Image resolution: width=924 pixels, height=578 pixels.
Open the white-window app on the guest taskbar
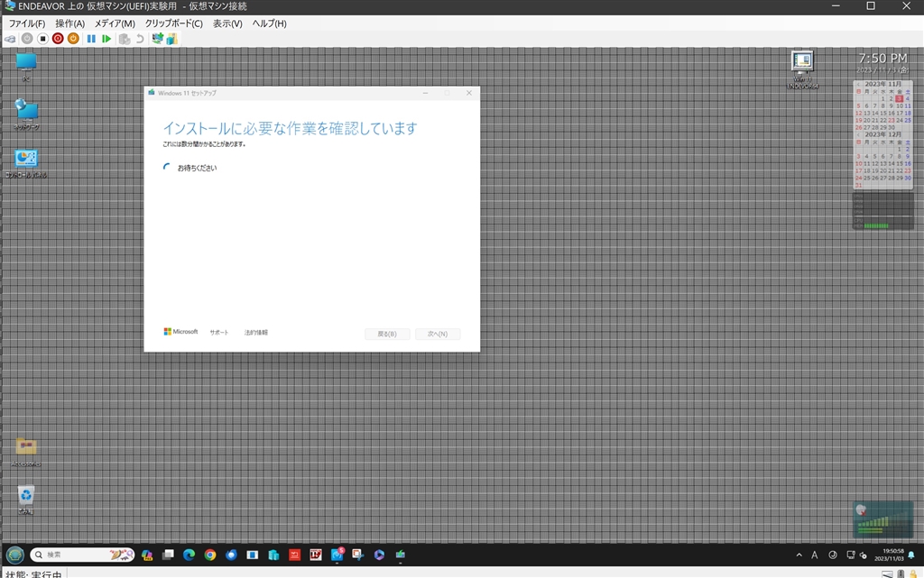click(x=253, y=555)
